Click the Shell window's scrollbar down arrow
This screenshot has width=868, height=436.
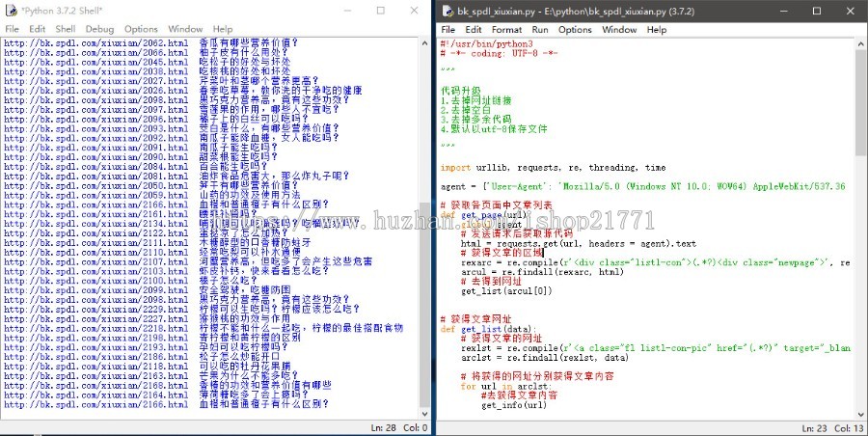[424, 413]
